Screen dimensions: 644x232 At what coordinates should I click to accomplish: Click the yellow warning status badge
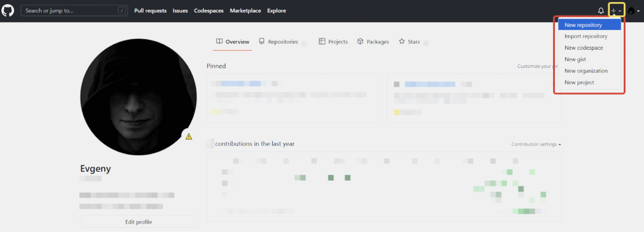coord(189,136)
